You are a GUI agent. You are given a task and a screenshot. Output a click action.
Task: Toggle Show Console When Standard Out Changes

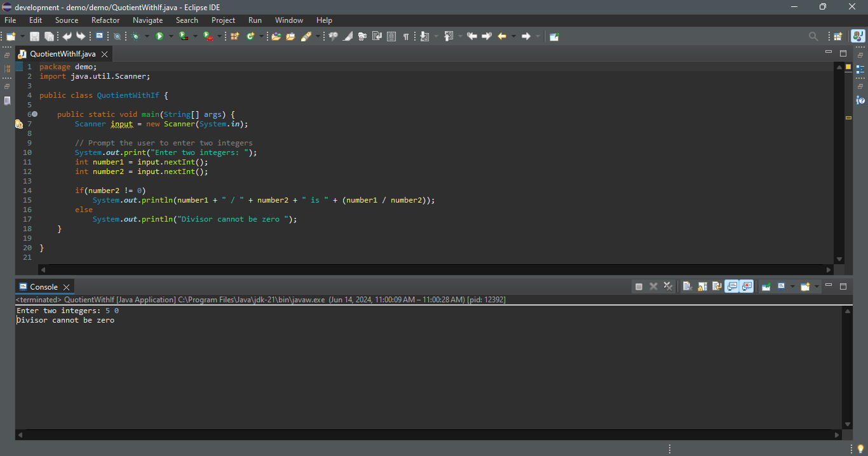(x=731, y=286)
